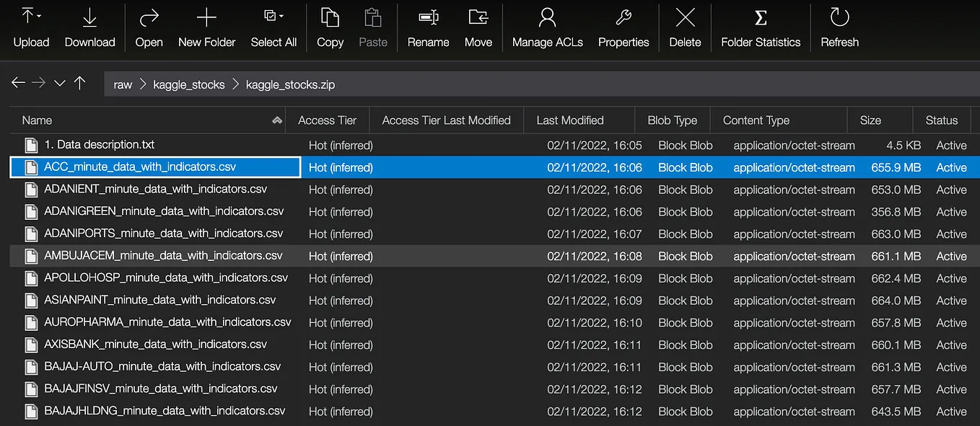
Task: Click the Open arrow icon
Action: click(149, 17)
